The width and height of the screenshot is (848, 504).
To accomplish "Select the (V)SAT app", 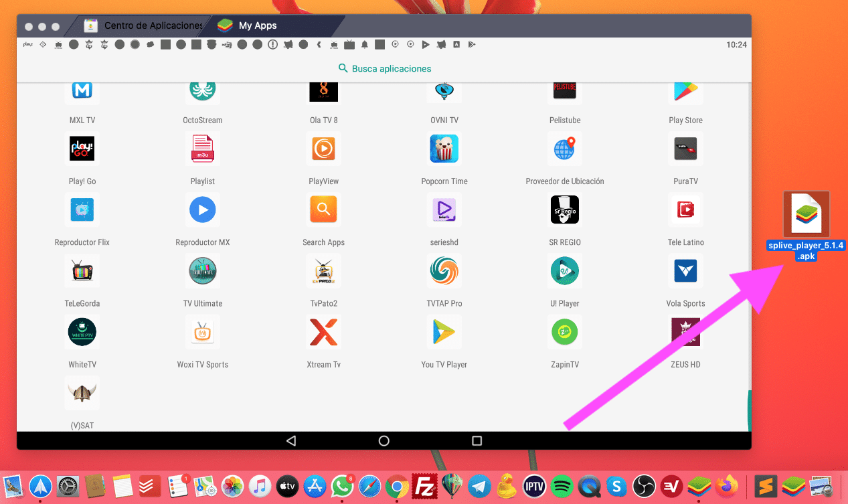I will [x=82, y=394].
